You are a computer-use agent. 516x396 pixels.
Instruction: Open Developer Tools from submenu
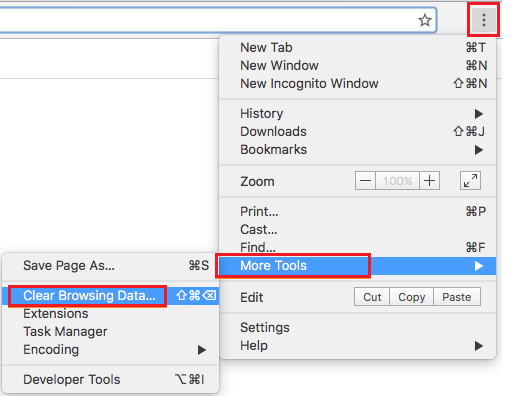[x=110, y=380]
